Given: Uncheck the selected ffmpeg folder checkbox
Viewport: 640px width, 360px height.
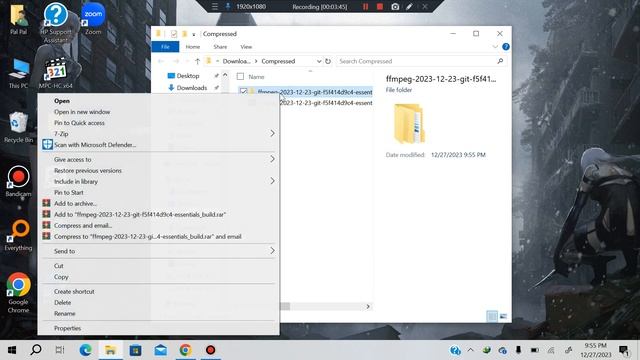Looking at the screenshot, I should pos(244,92).
